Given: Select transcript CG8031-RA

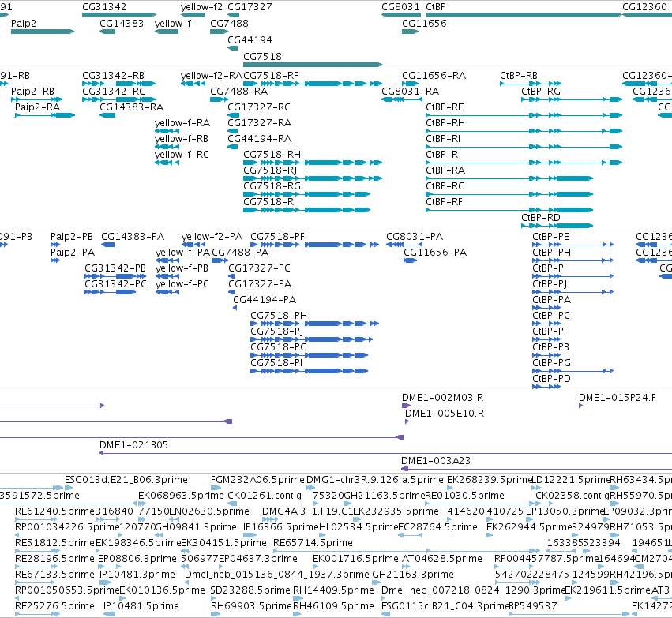Looking at the screenshot, I should tap(410, 92).
